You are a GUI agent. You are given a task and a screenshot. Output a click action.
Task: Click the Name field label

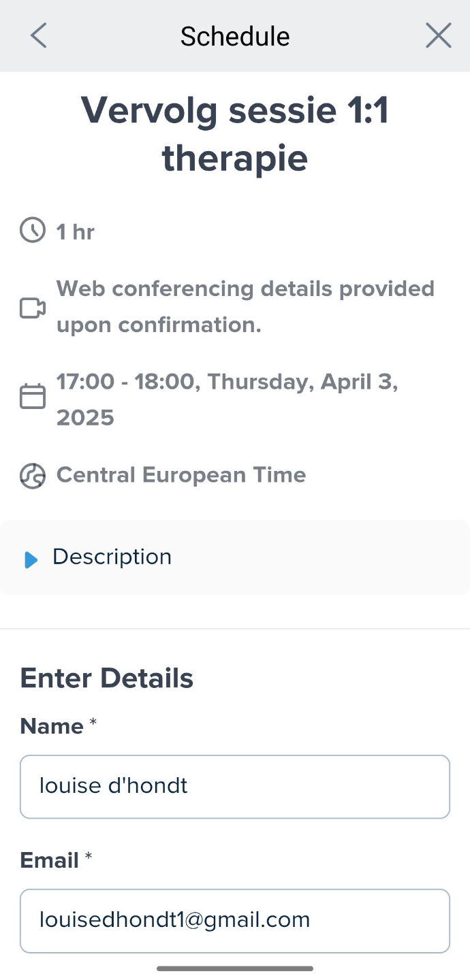(52, 726)
